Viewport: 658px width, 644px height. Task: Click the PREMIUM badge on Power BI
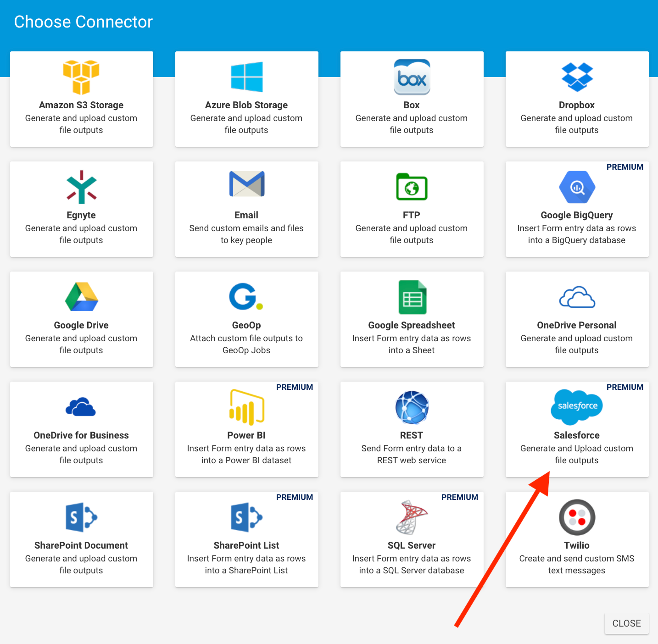tap(295, 387)
